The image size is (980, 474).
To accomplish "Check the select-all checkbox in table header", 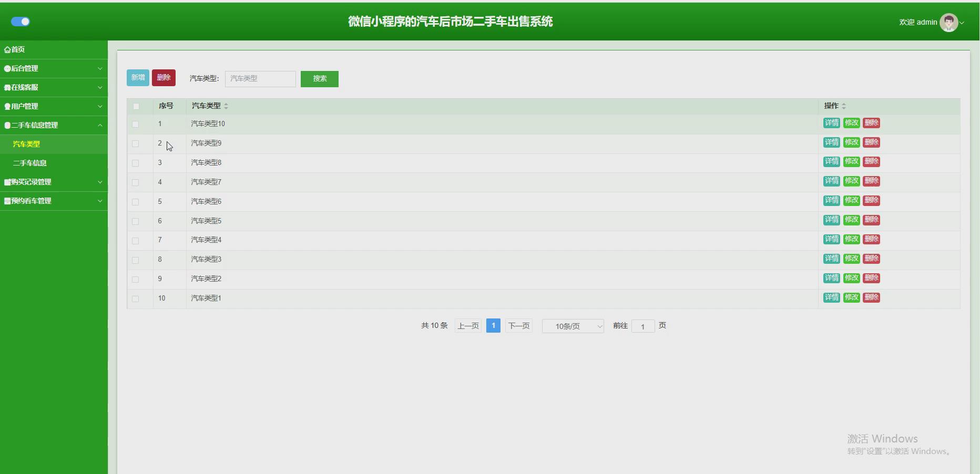I will [x=136, y=107].
